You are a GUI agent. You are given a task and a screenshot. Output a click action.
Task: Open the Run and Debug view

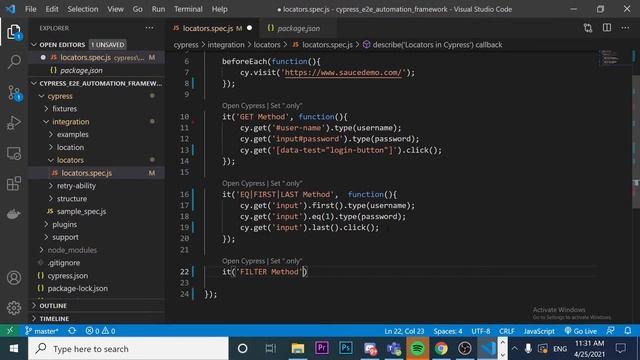point(14,123)
